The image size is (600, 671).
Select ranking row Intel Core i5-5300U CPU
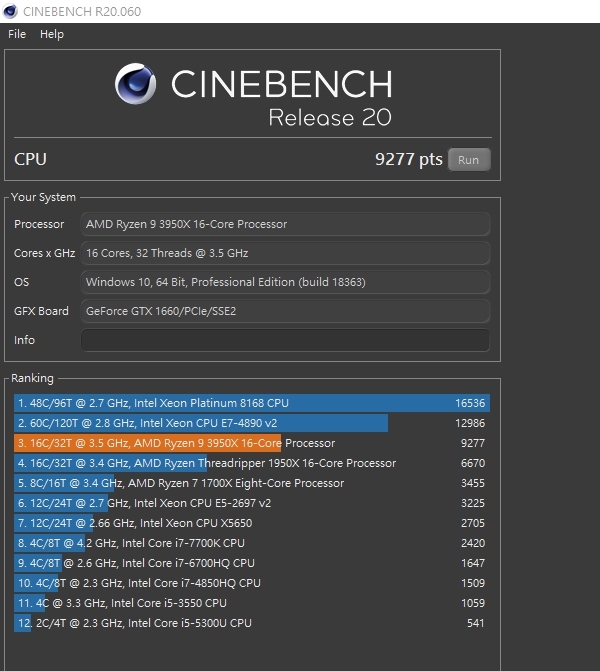252,623
